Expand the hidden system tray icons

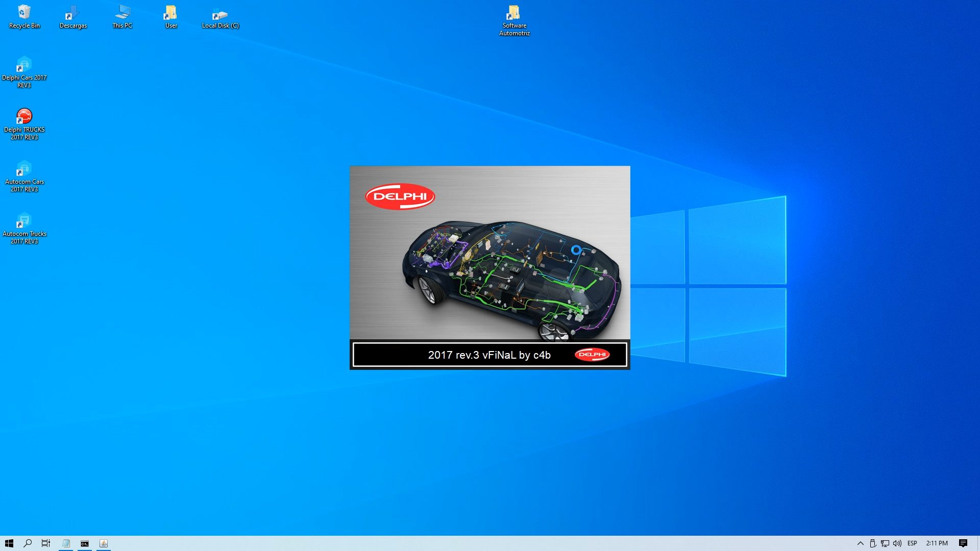click(x=861, y=543)
